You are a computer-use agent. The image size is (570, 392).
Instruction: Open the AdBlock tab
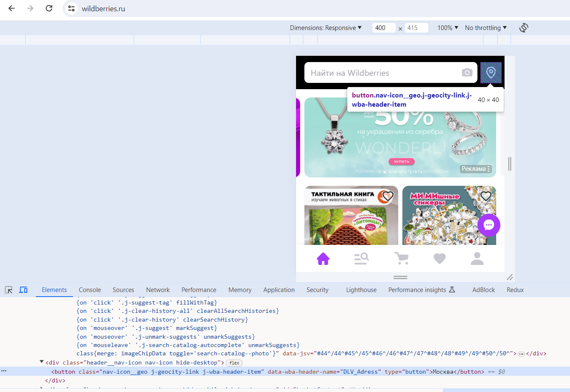(x=484, y=290)
